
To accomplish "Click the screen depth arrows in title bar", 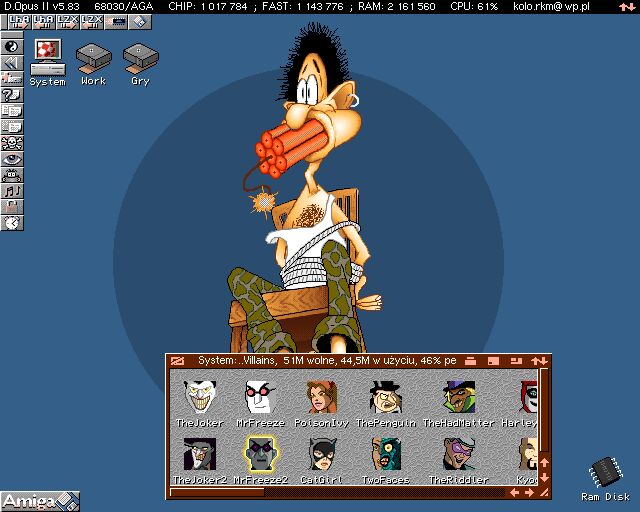I will (x=627, y=7).
